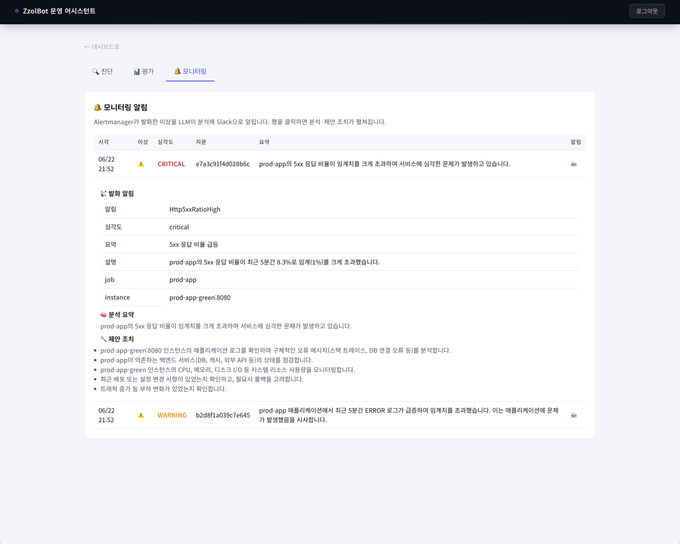
Task: Click the icon beside 발화 알림 heading
Action: click(x=103, y=193)
